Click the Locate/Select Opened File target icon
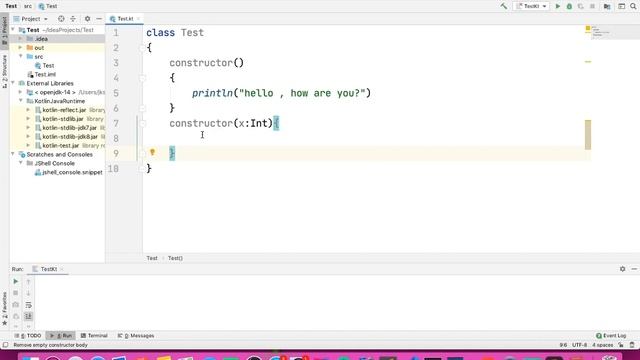 [61, 19]
